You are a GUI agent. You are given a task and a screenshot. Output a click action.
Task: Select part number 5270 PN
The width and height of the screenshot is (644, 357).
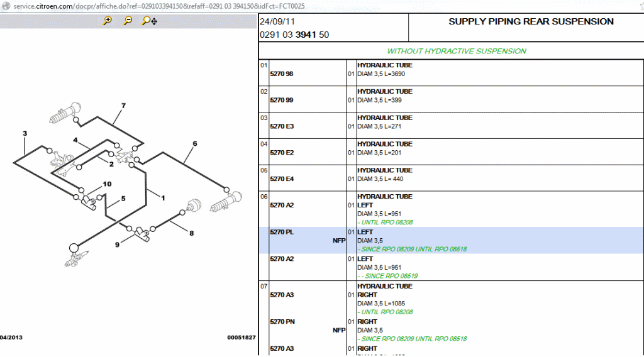(281, 322)
